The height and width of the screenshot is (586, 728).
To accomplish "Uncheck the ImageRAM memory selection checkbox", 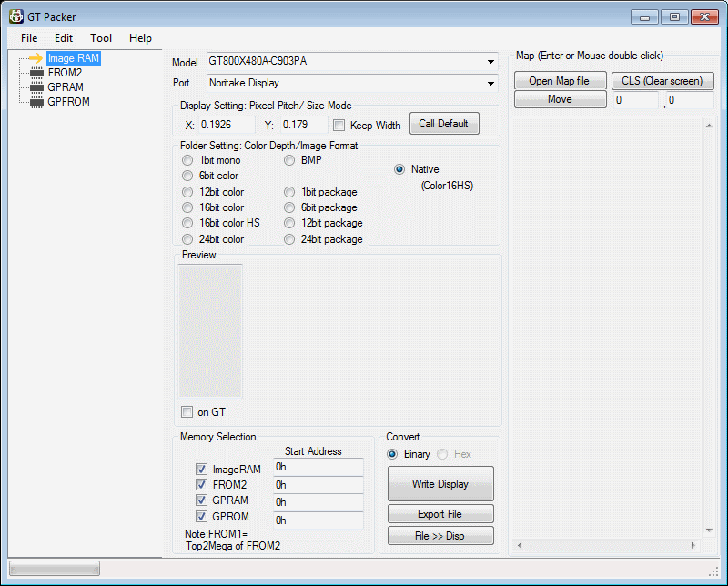I will [201, 470].
